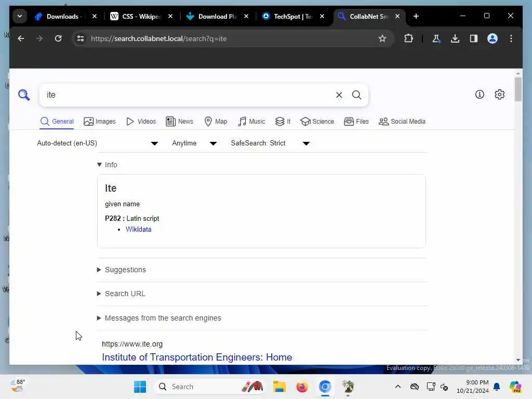The height and width of the screenshot is (399, 532).
Task: Open the Wikidata link
Action: [x=138, y=229]
